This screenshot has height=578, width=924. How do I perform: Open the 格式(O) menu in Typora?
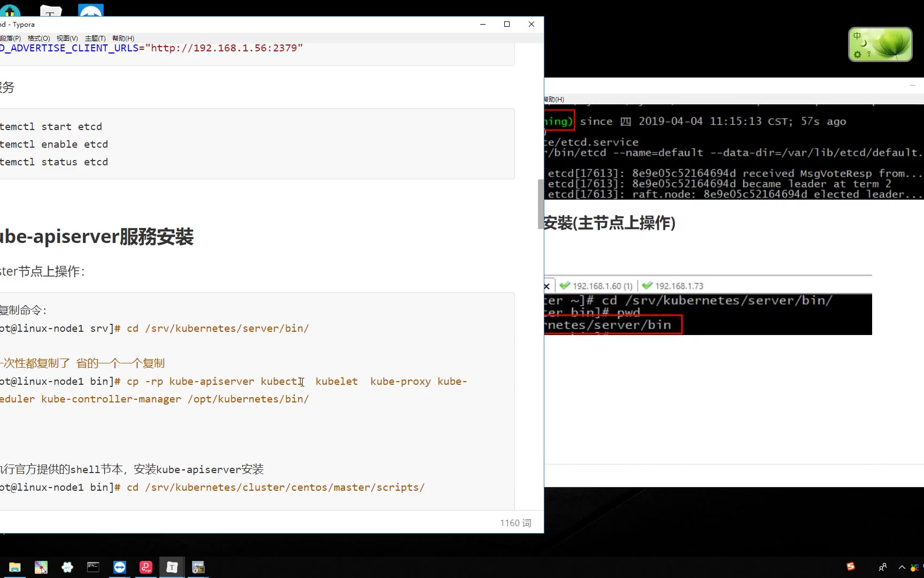[x=38, y=39]
